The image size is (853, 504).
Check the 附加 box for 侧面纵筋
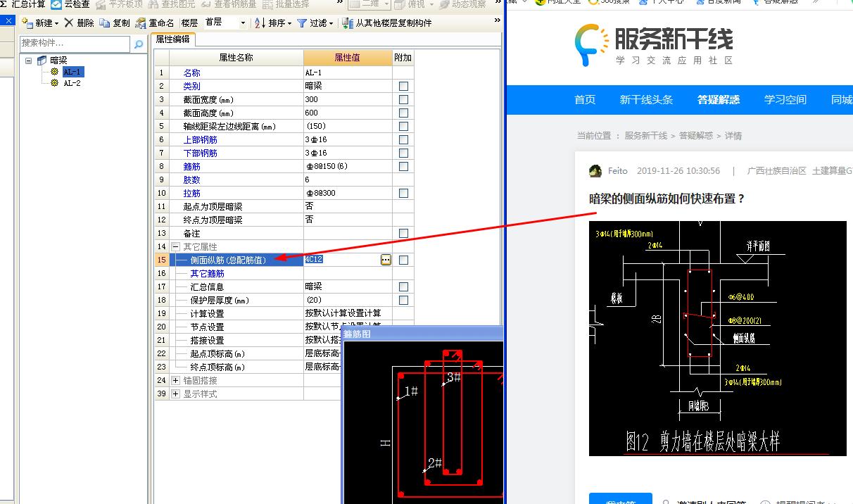click(x=403, y=260)
